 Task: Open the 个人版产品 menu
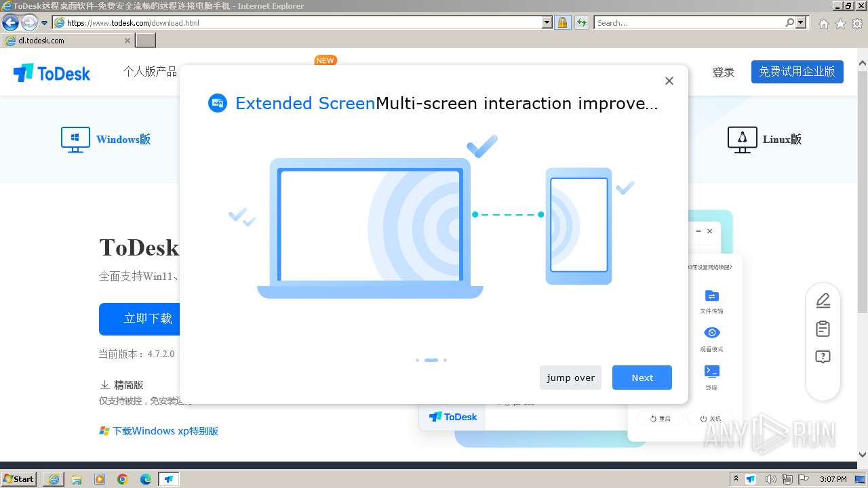[150, 71]
